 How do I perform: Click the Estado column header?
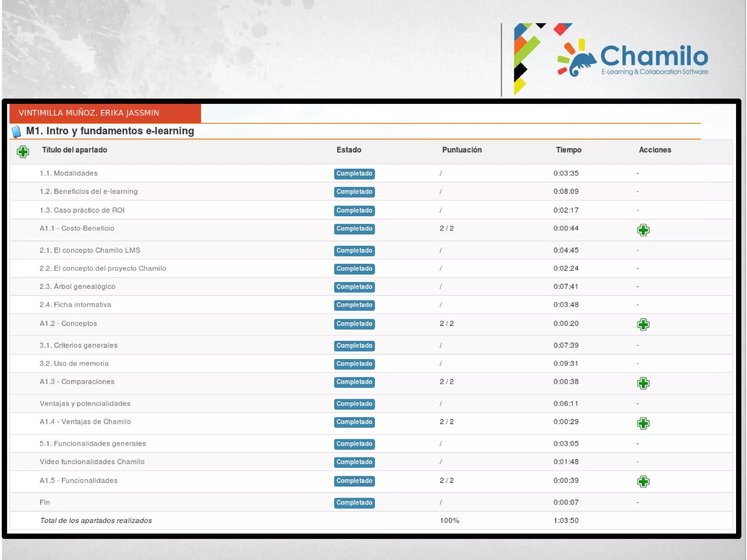coord(349,150)
